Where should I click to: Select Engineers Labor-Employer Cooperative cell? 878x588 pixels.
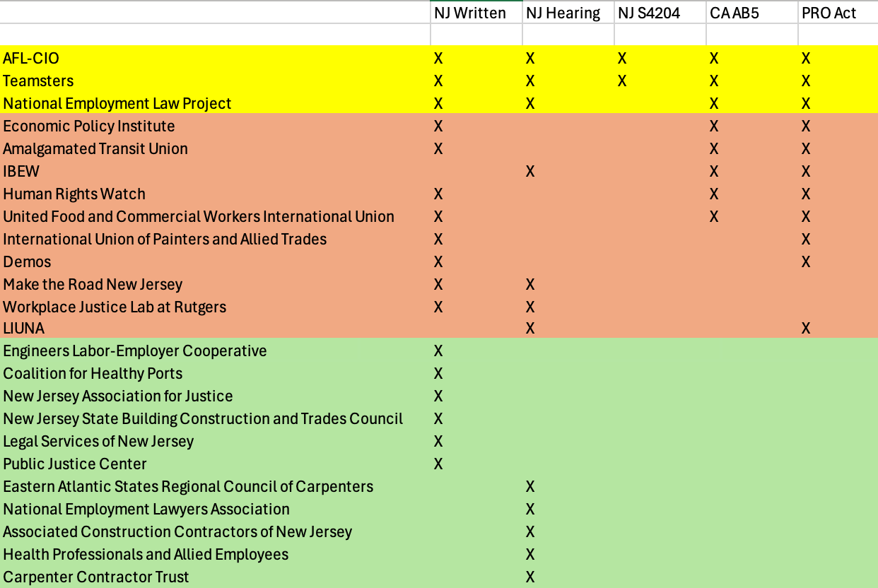(x=215, y=351)
